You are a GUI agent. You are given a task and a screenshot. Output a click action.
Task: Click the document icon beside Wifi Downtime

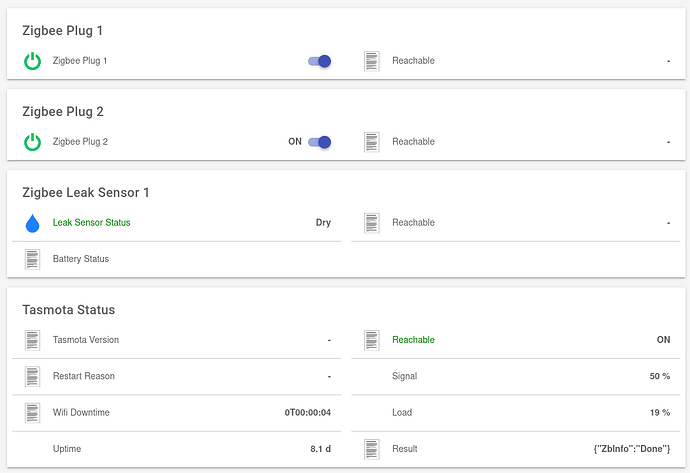click(x=32, y=412)
